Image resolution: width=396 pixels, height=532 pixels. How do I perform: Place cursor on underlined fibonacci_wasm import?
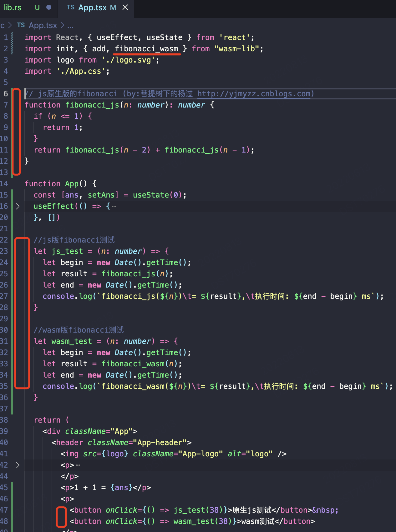146,49
